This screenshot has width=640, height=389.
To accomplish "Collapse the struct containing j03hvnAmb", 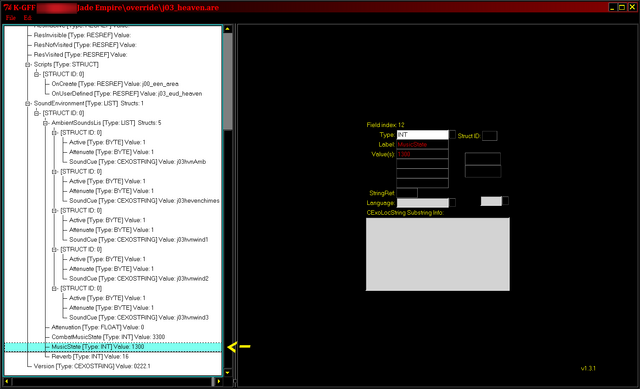I will tap(54, 133).
